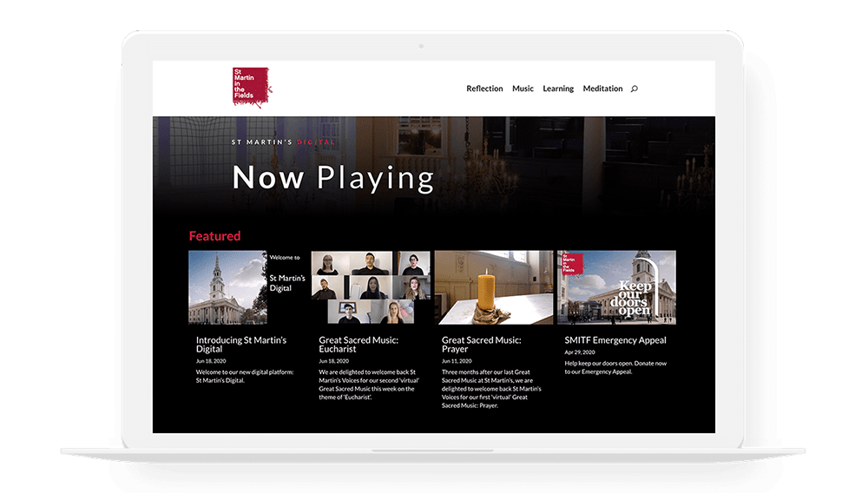Screen dimensions: 868x493
Task: Select the Apr 29, 2020 date text
Action: [x=580, y=352]
